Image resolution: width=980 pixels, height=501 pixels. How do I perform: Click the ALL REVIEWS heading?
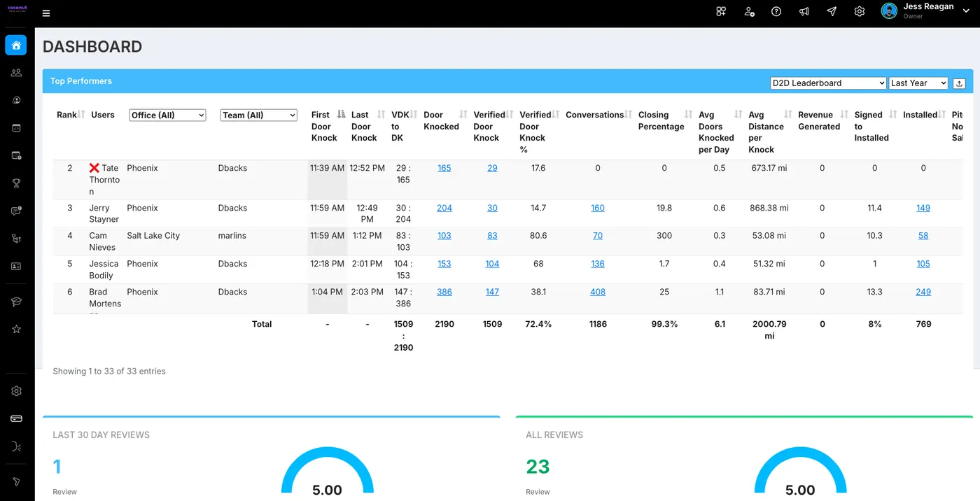pos(554,435)
